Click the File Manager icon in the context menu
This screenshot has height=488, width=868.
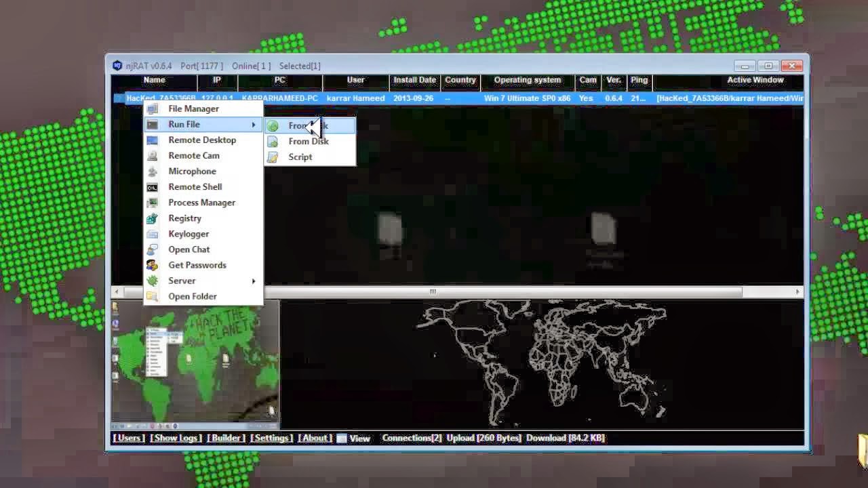(x=153, y=108)
